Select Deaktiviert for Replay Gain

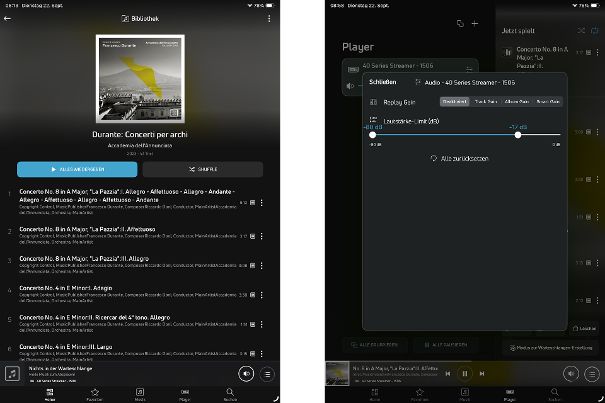[x=455, y=102]
